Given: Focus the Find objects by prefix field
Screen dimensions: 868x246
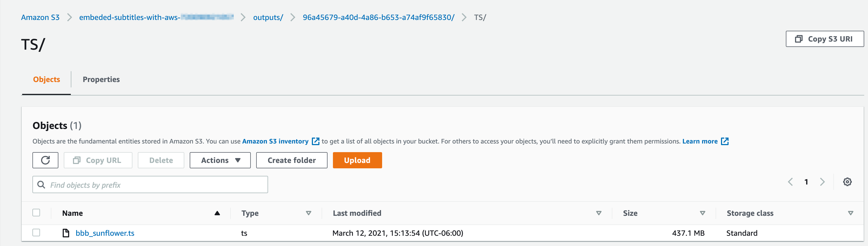Looking at the screenshot, I should tap(150, 185).
